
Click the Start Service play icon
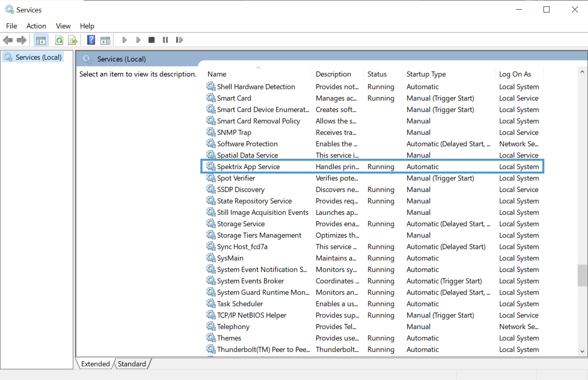pos(124,40)
